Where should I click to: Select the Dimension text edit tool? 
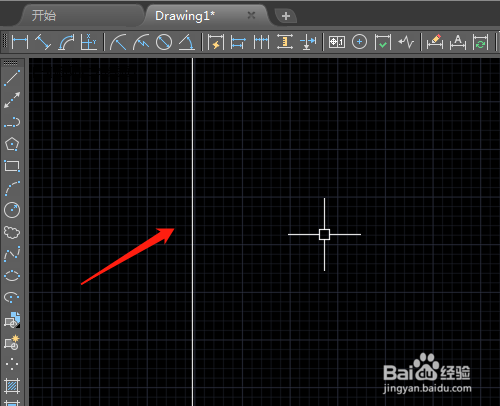coord(458,42)
